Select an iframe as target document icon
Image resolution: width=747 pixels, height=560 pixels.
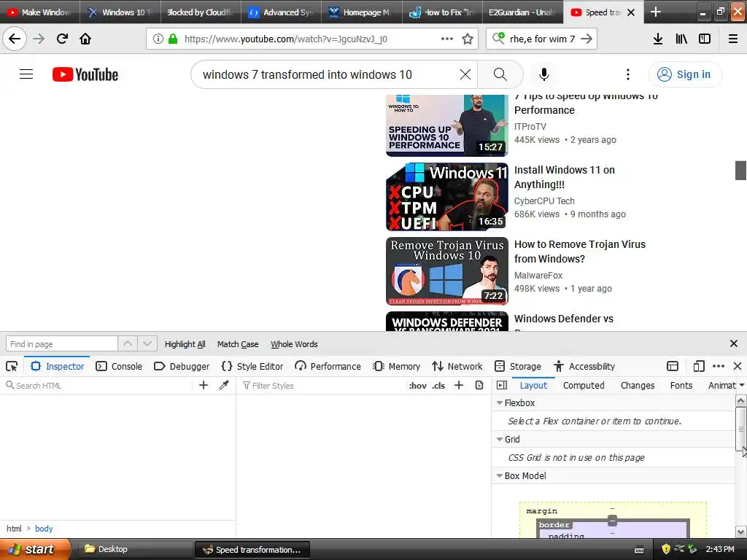click(672, 366)
